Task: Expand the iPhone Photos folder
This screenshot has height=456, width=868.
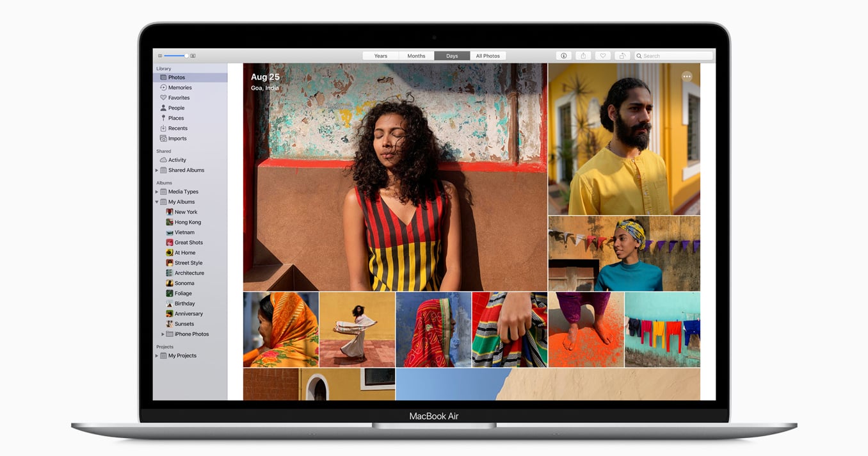Action: [163, 334]
